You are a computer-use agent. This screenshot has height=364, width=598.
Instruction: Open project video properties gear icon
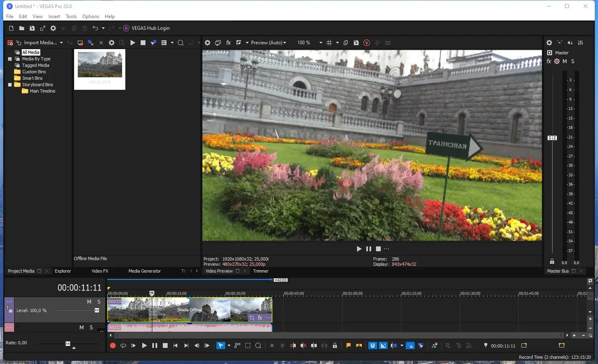coord(208,43)
